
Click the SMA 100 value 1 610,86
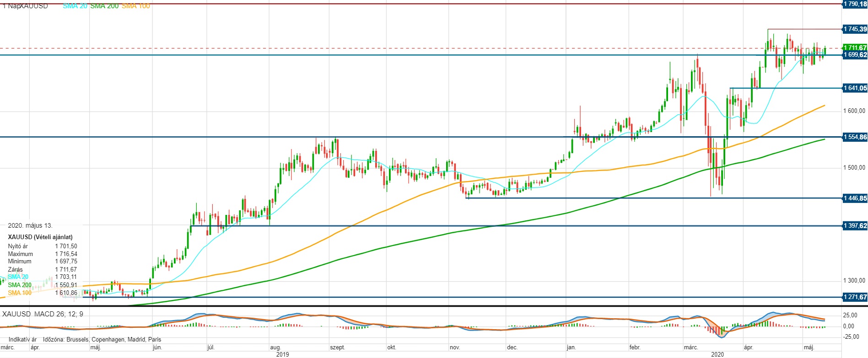(66, 293)
